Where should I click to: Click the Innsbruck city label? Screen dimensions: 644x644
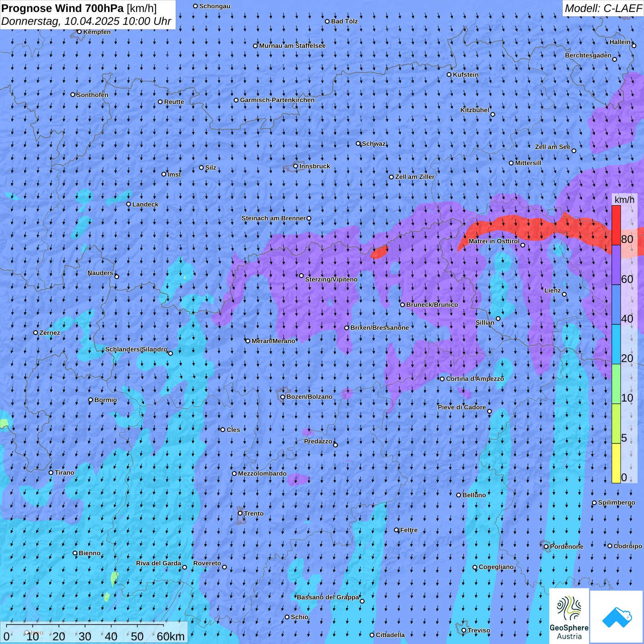click(315, 166)
